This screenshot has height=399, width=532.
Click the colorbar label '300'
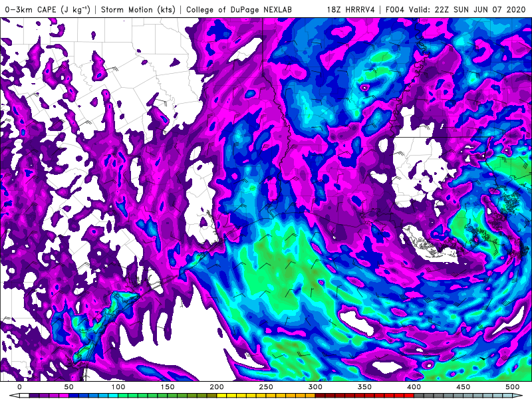315,387
